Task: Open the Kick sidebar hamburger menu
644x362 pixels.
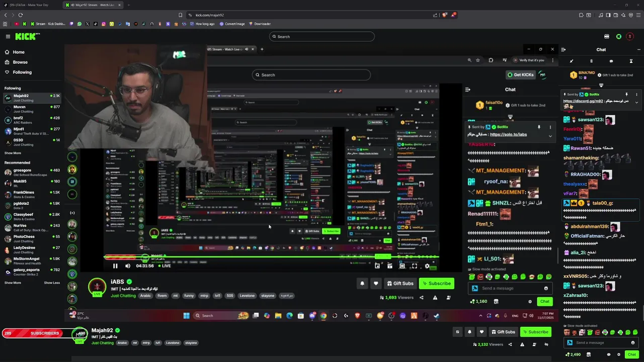Action: (x=8, y=36)
